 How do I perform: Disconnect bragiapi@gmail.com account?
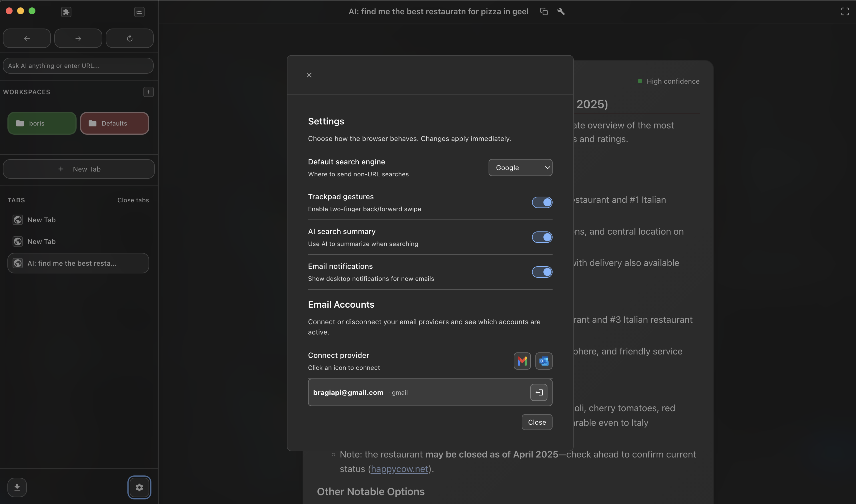(539, 392)
